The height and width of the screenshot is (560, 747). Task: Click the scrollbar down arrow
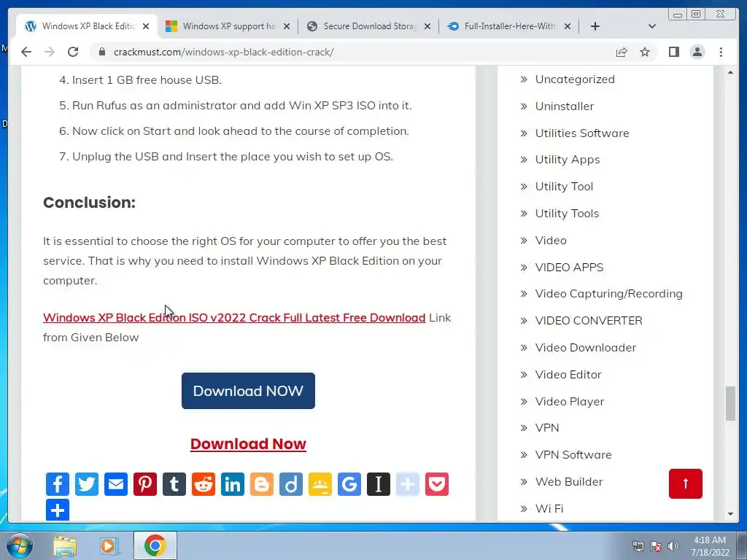[730, 514]
